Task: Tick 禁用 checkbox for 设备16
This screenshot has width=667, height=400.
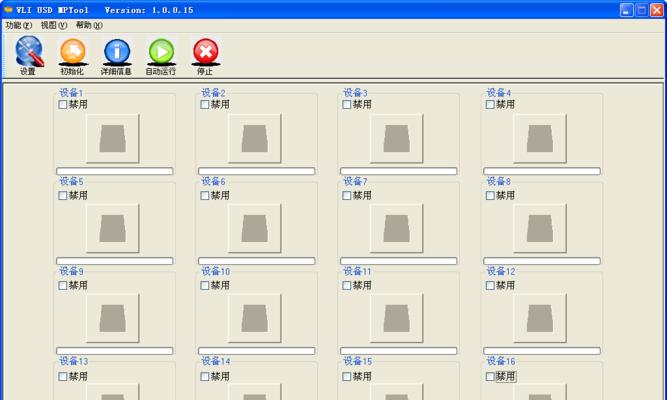Action: (x=490, y=376)
